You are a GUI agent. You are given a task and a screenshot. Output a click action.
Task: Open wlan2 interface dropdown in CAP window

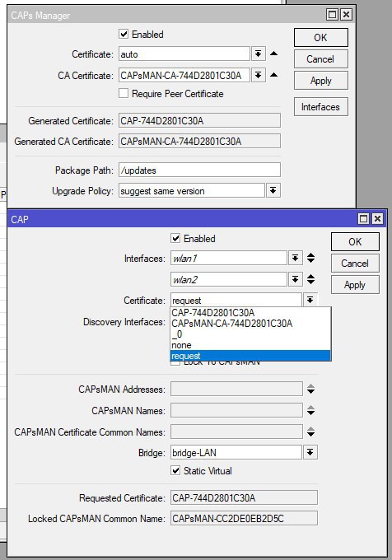[295, 279]
